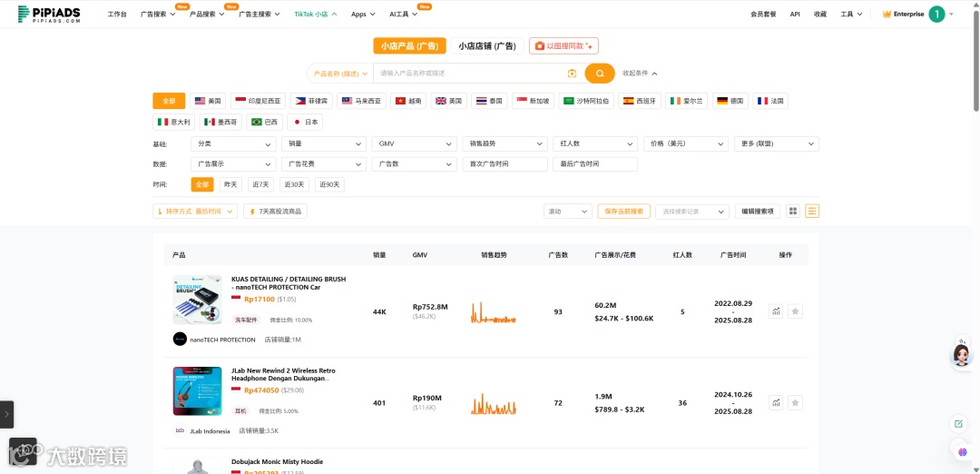980x474 pixels.
Task: Click the KUAS DETAILING sales trend sparkline
Action: (x=493, y=312)
